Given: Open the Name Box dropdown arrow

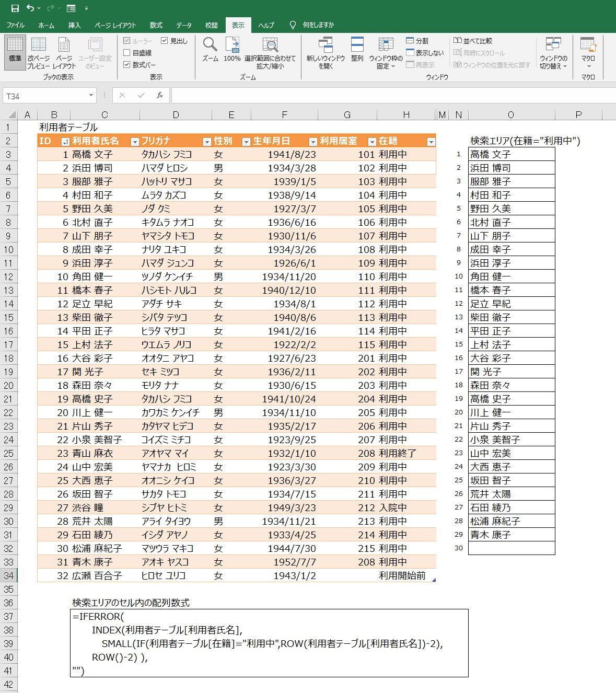Looking at the screenshot, I should [91, 96].
